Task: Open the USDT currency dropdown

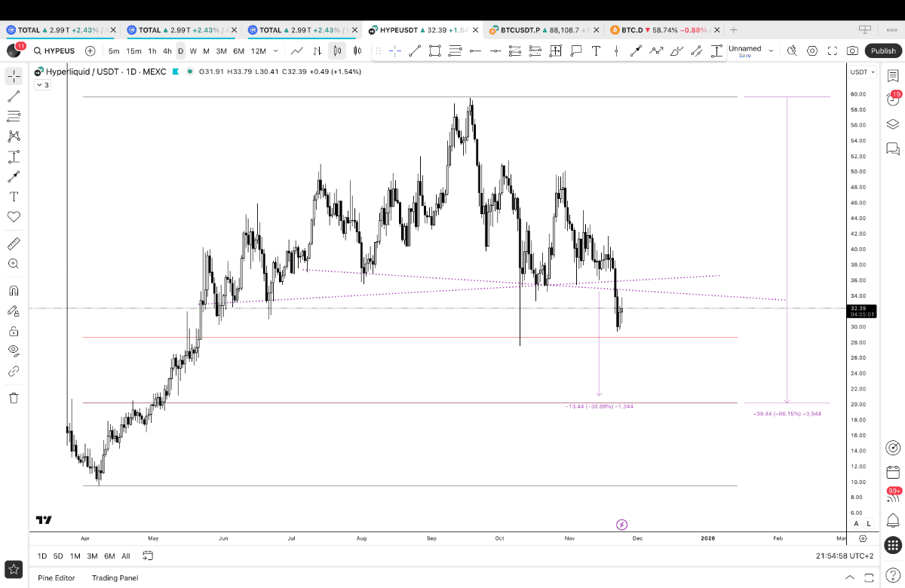Action: coord(862,72)
